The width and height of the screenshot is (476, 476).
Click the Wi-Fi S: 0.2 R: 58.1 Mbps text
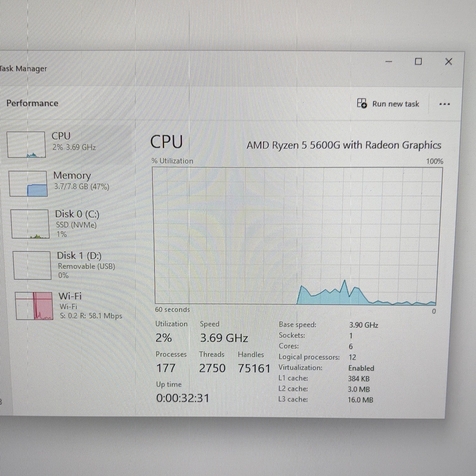coord(91,316)
